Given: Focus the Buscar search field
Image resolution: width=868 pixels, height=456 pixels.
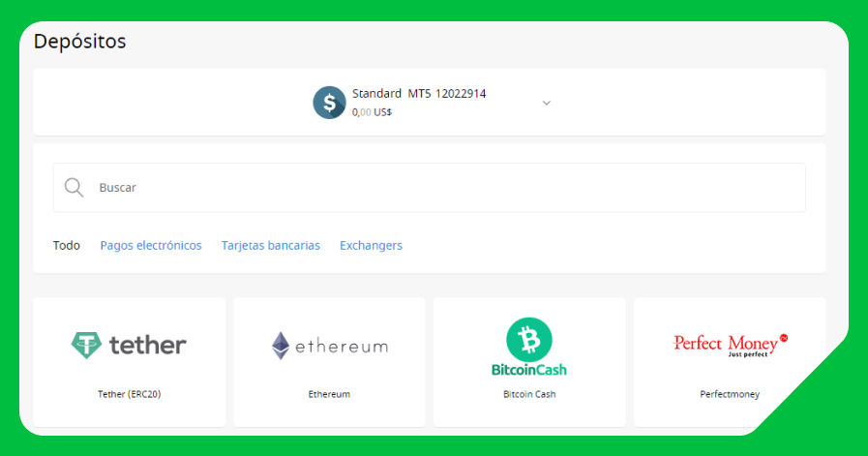Looking at the screenshot, I should [x=429, y=187].
